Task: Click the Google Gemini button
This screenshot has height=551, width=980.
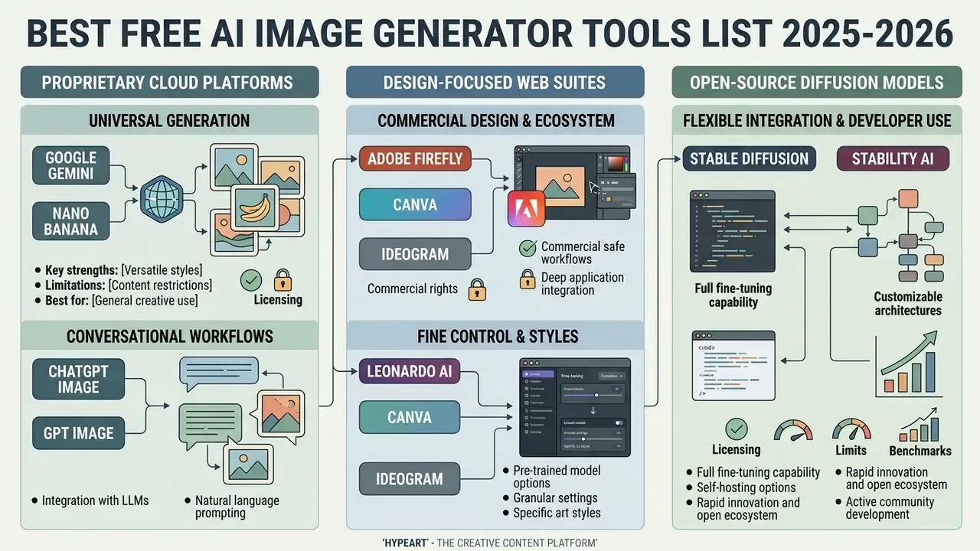Action: click(71, 165)
